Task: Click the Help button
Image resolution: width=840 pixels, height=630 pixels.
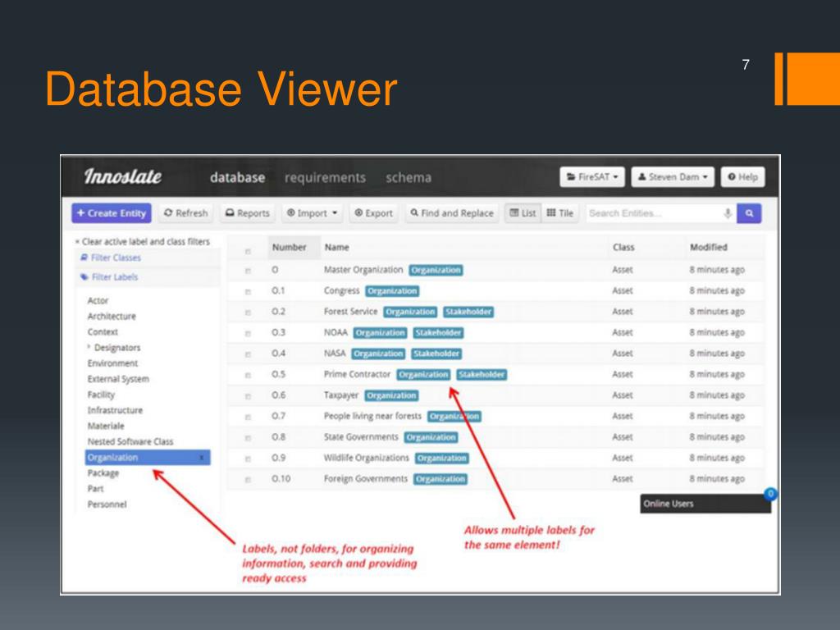Action: (742, 177)
